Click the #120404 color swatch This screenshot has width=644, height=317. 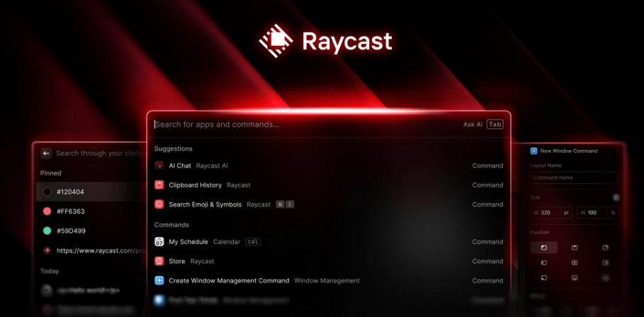(x=47, y=192)
